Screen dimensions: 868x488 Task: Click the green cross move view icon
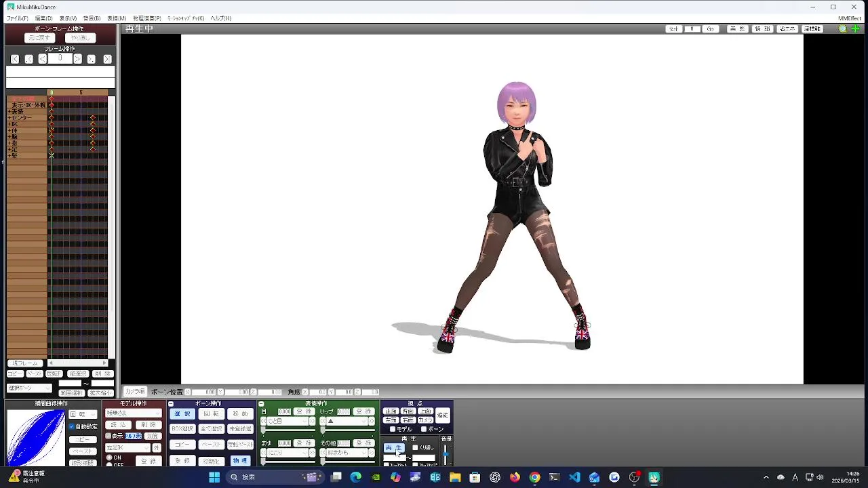[855, 29]
